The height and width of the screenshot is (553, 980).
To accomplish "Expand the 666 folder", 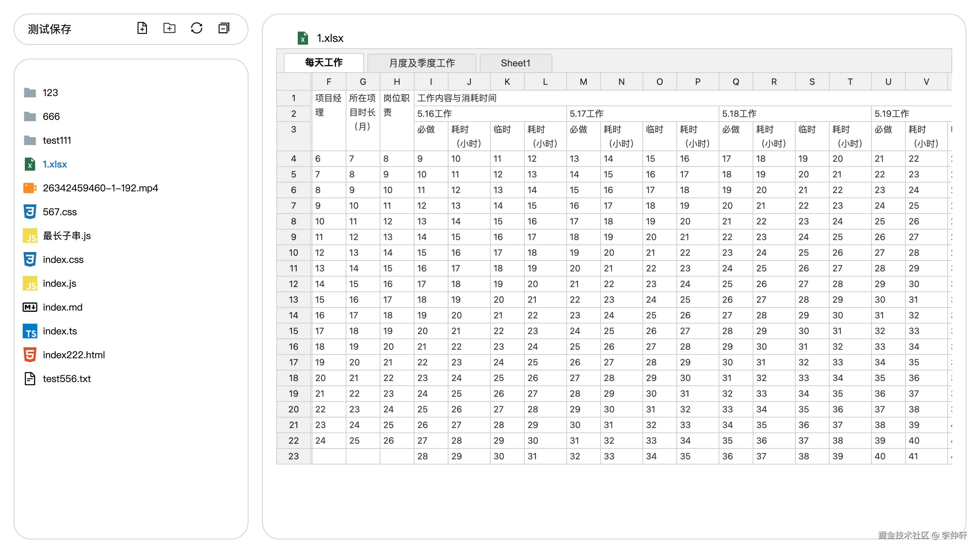I will pos(51,116).
